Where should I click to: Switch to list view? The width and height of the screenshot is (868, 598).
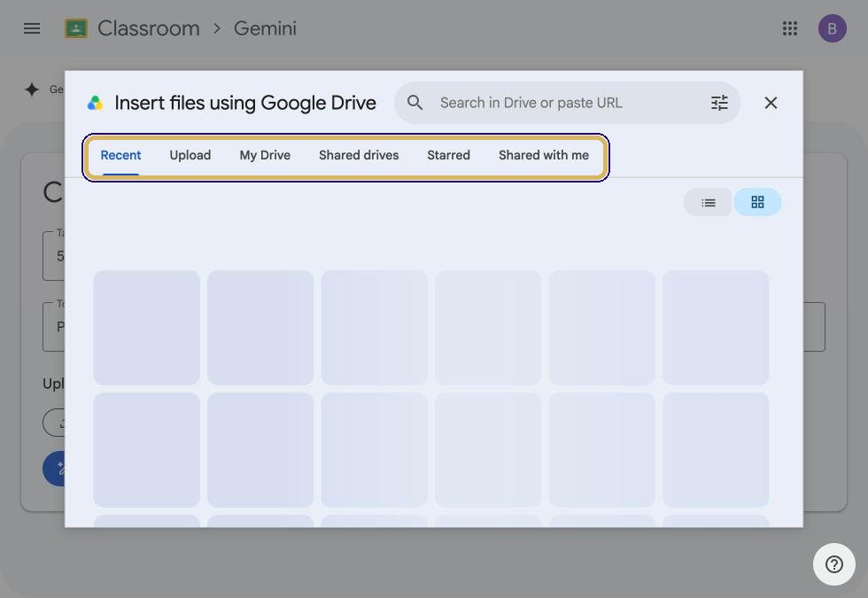708,203
